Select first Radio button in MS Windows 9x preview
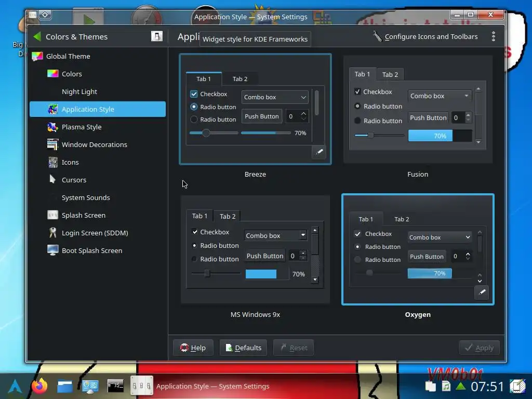This screenshot has width=532, height=399. tap(194, 245)
